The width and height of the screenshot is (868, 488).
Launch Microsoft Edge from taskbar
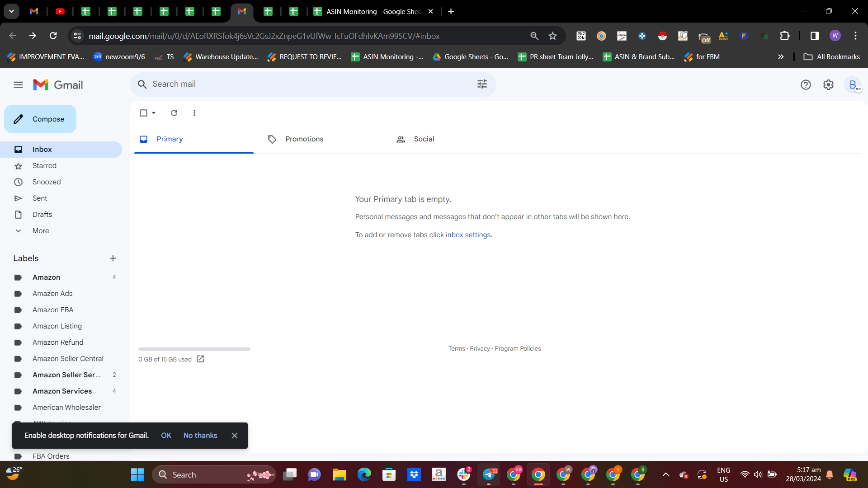(x=364, y=475)
